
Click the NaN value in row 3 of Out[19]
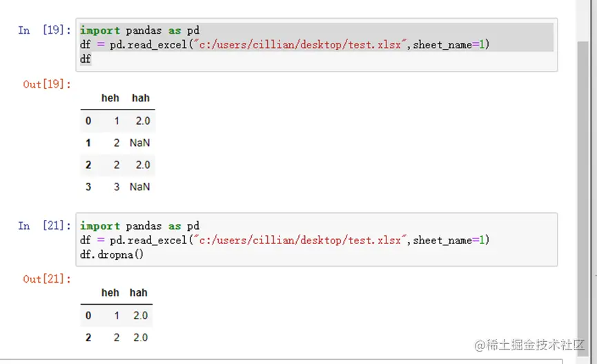[139, 187]
